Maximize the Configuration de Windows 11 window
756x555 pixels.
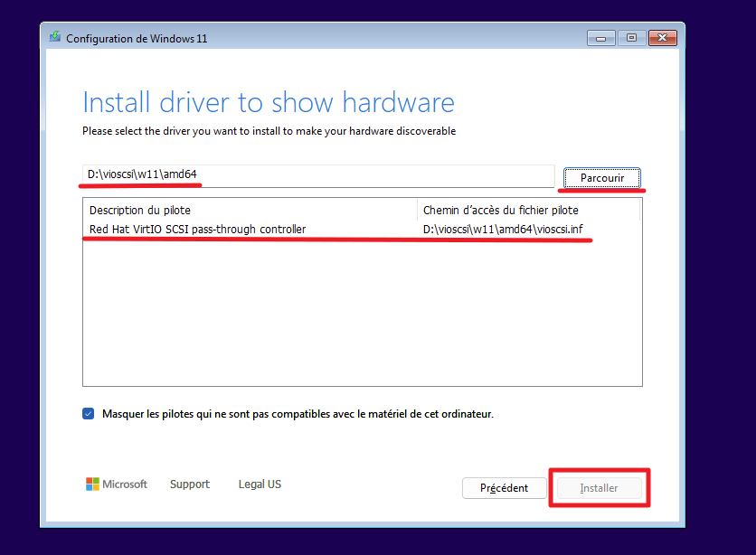[631, 38]
